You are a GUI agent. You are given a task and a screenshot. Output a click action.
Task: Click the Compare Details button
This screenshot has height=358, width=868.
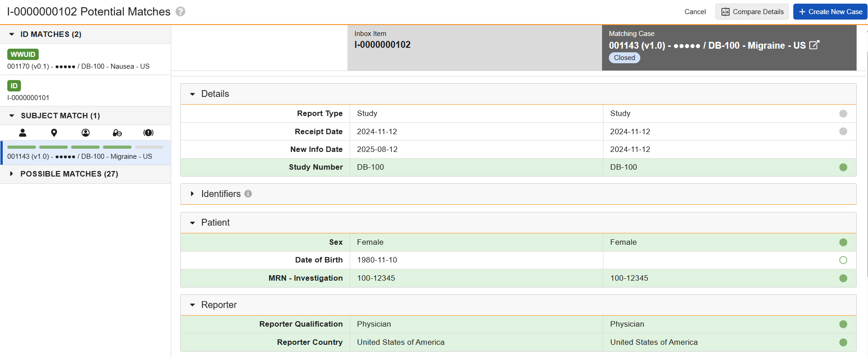click(752, 12)
